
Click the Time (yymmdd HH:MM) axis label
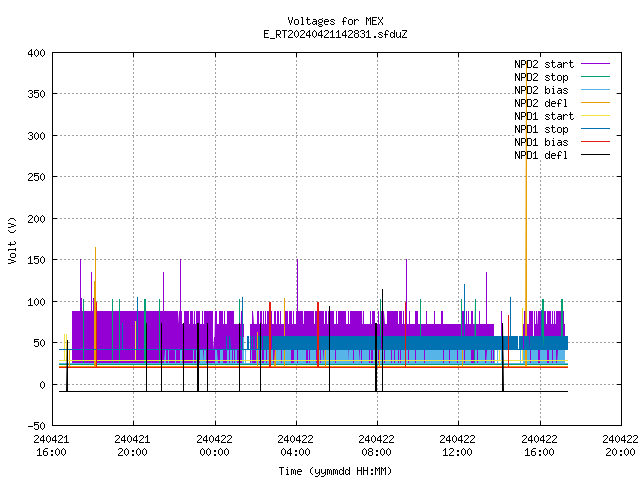tap(335, 471)
